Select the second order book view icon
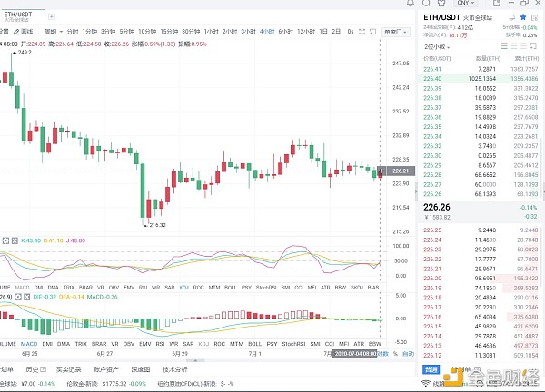The image size is (545, 392). [514, 46]
